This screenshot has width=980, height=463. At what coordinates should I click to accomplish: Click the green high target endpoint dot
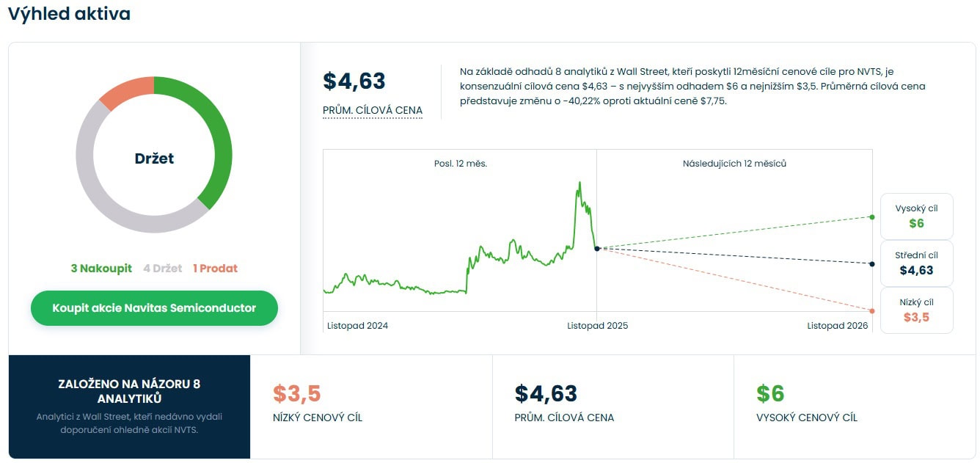click(x=871, y=217)
